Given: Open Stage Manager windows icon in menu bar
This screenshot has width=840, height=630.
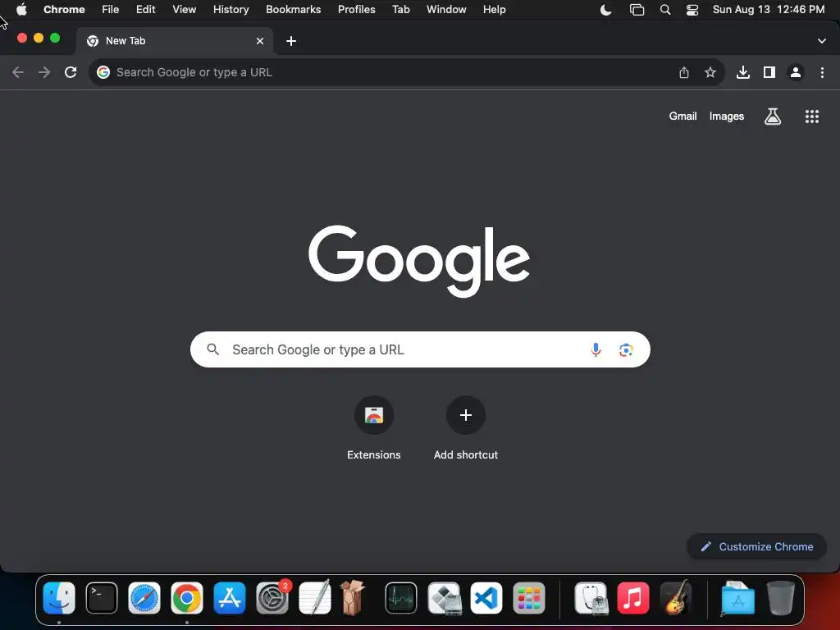Looking at the screenshot, I should click(x=637, y=10).
